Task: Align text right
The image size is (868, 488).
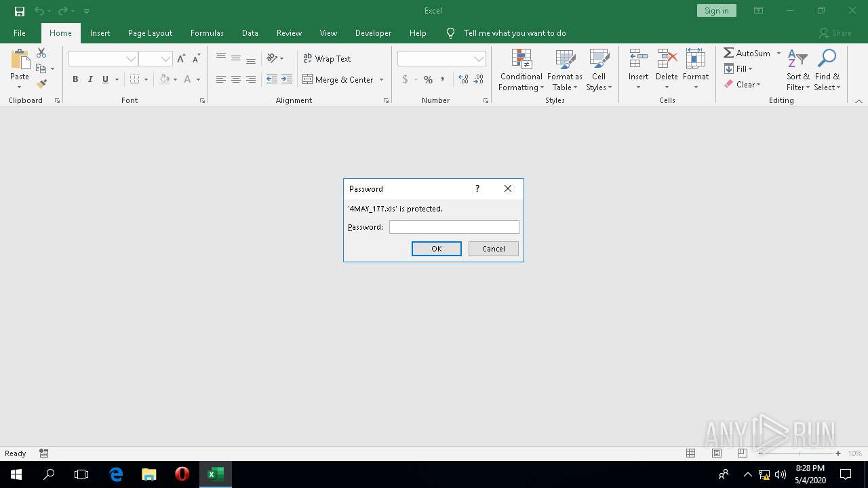Action: point(251,79)
